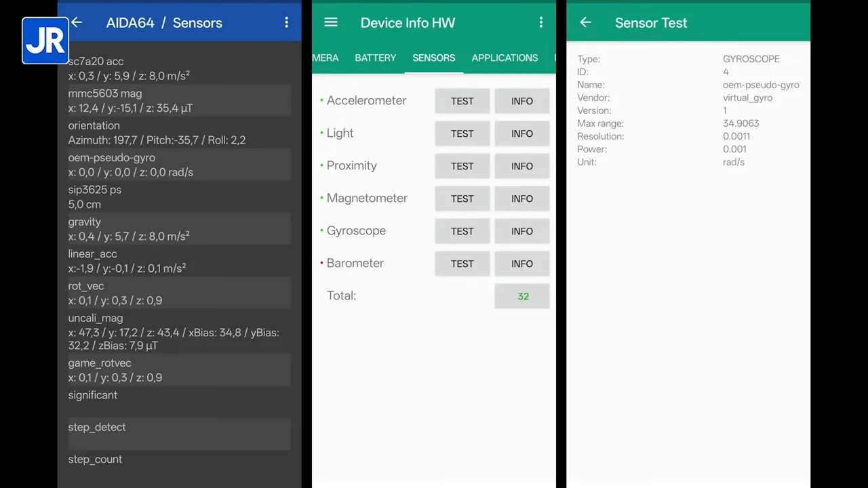Open the Applications tab

click(505, 58)
